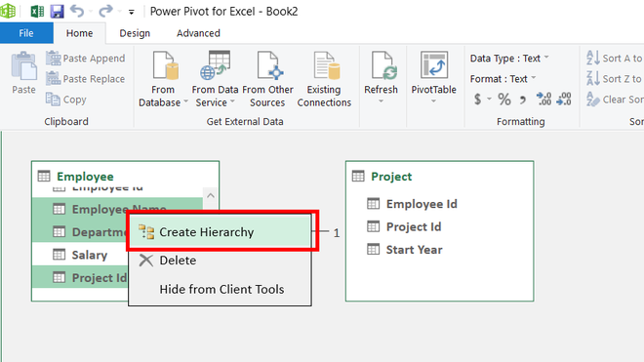
Task: Select Project Id in the Project table
Action: (x=414, y=226)
